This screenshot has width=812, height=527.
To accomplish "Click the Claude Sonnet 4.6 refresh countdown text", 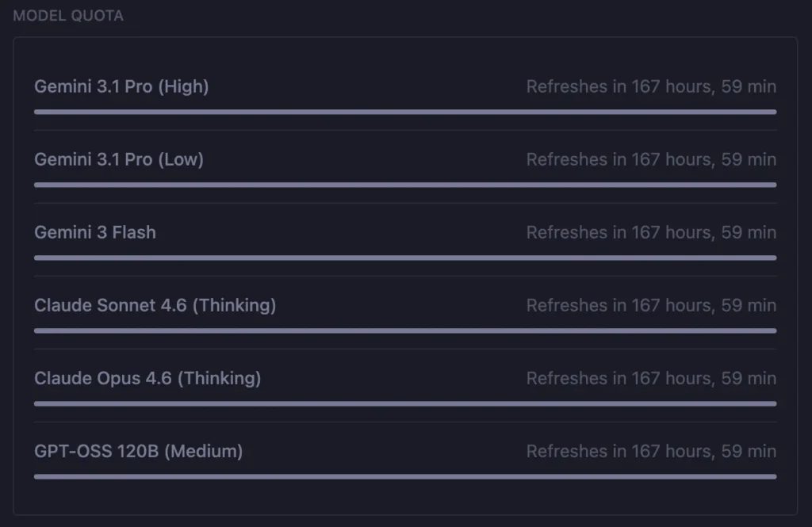I will click(651, 305).
